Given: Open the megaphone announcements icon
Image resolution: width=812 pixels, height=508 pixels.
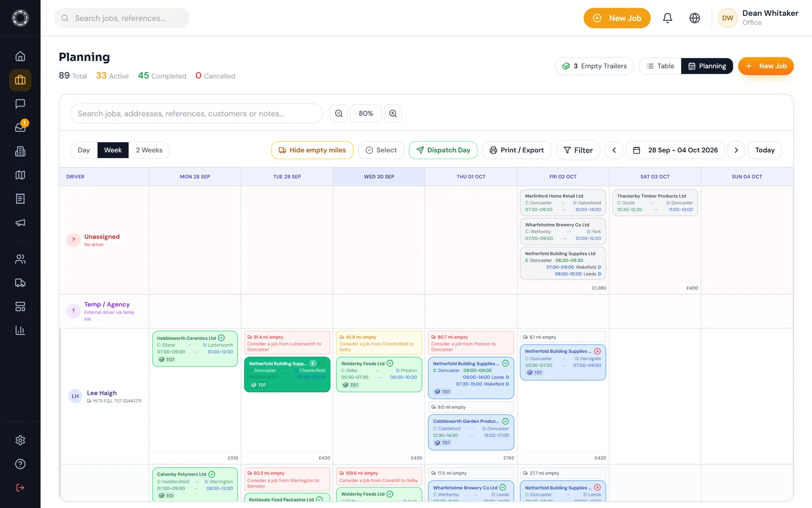Looking at the screenshot, I should (x=20, y=223).
